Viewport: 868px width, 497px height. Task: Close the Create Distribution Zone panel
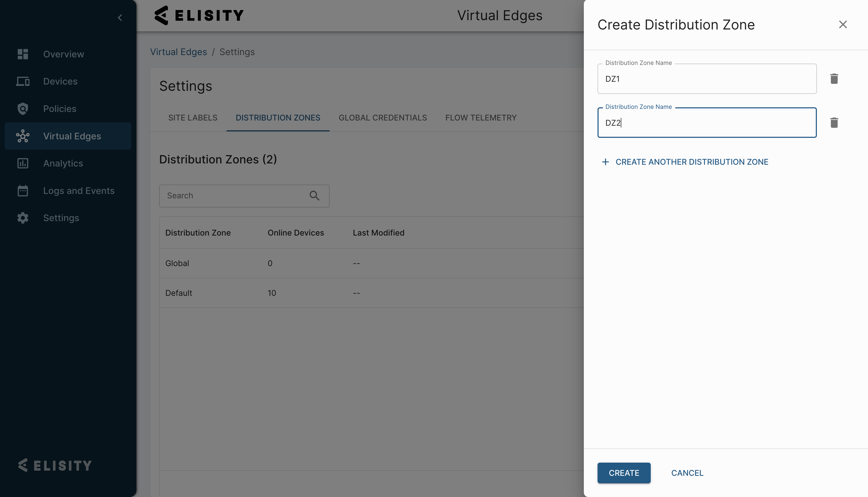[843, 25]
